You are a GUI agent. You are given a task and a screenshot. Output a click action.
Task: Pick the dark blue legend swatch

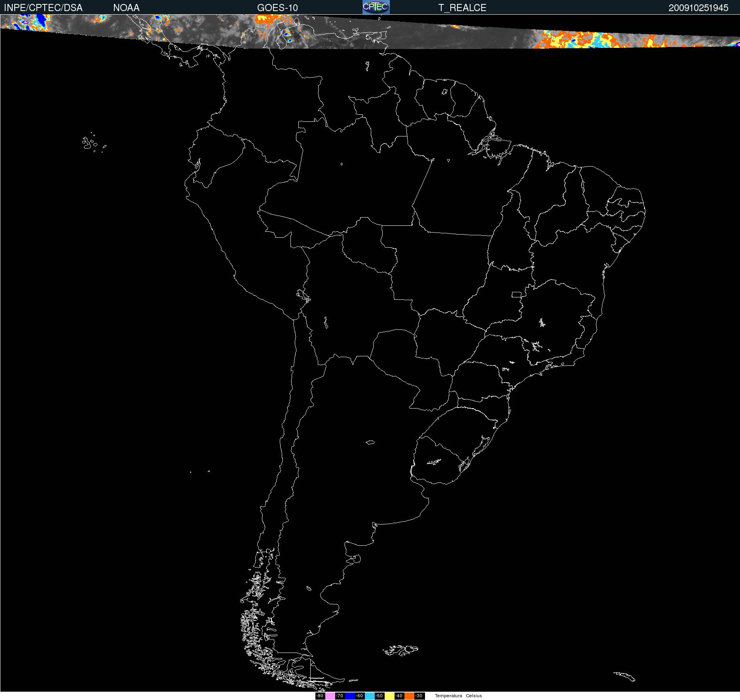pyautogui.click(x=350, y=696)
